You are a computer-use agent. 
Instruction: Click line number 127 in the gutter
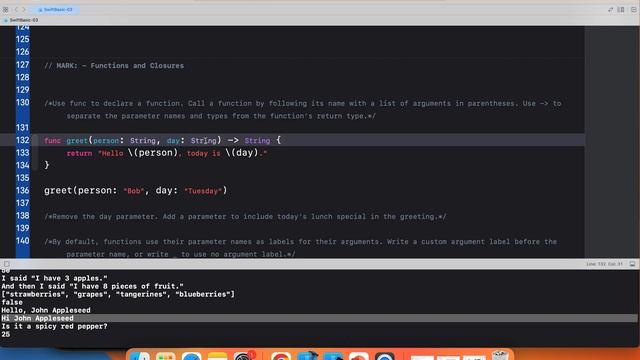click(x=22, y=64)
